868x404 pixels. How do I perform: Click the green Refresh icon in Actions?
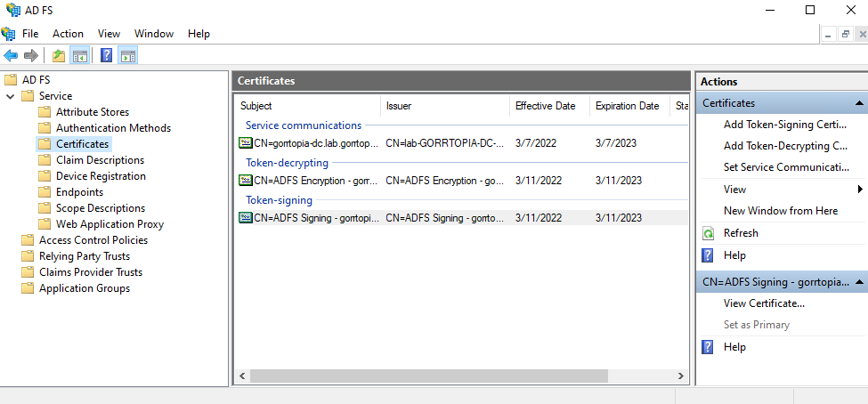(x=708, y=233)
